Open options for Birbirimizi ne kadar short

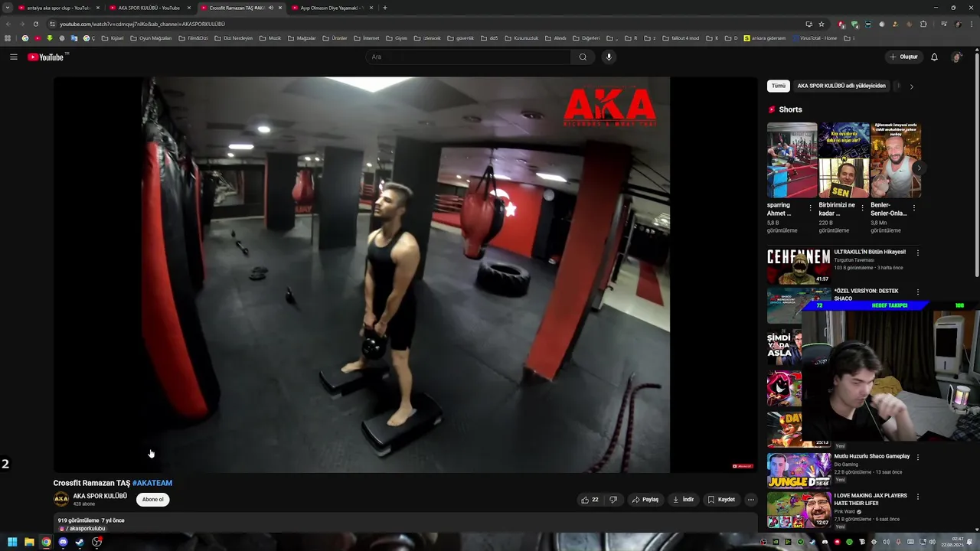(862, 207)
